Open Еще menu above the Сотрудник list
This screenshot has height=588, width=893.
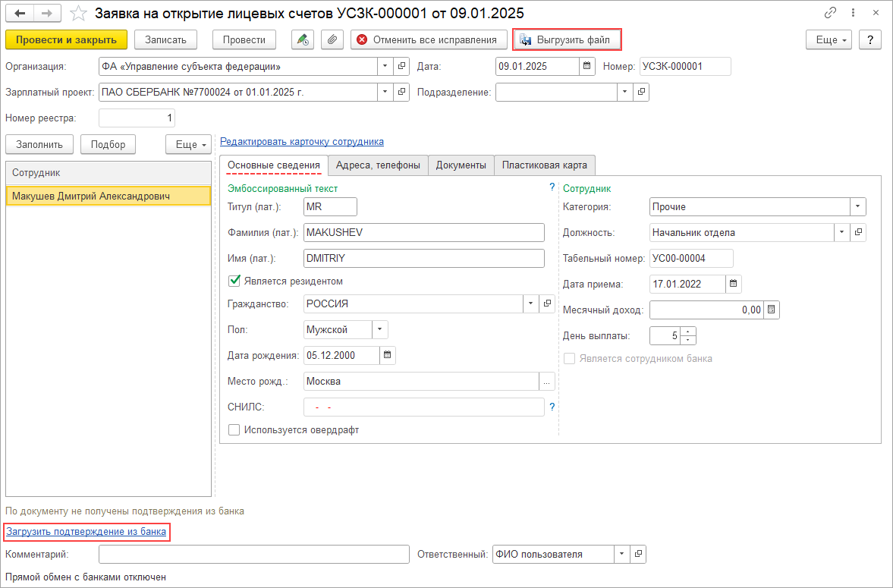point(188,144)
